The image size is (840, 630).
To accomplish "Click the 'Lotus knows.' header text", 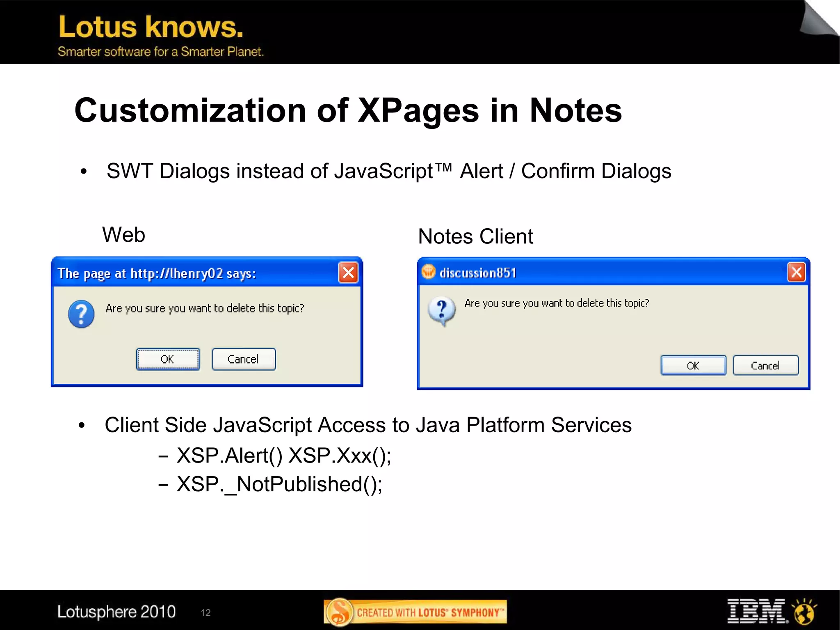I will pyautogui.click(x=151, y=27).
